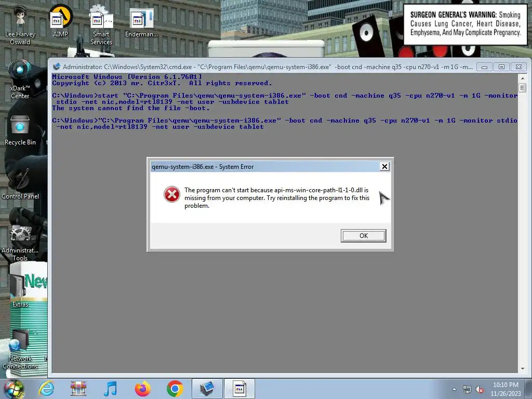Select the Enderman desktop shortcut
This screenshot has width=532, height=399.
pos(141,21)
